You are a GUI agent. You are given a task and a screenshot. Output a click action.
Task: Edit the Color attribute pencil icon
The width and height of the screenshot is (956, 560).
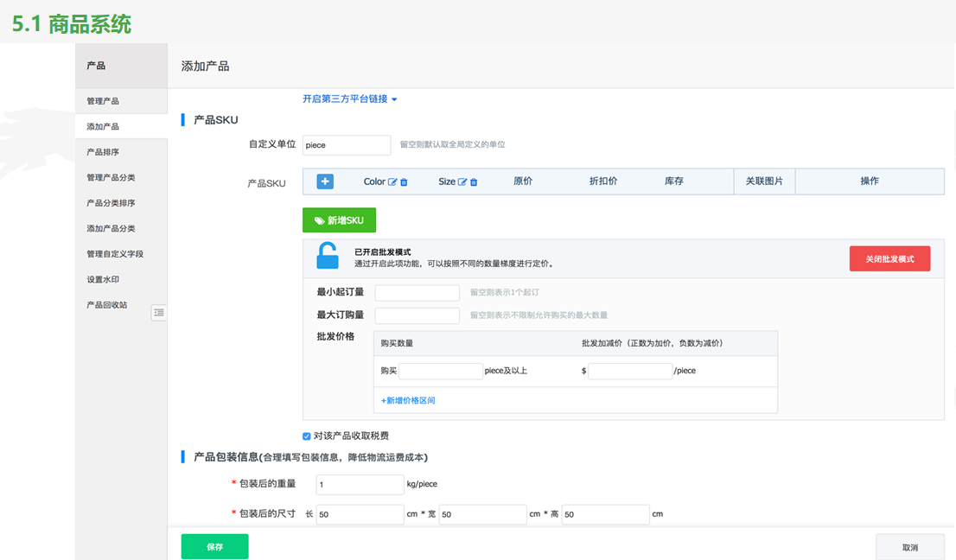[392, 182]
